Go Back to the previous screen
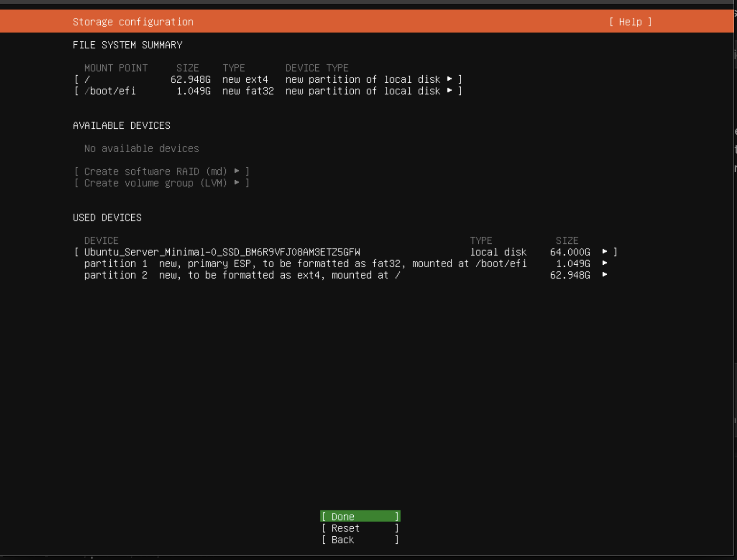This screenshot has width=737, height=560. tap(359, 540)
